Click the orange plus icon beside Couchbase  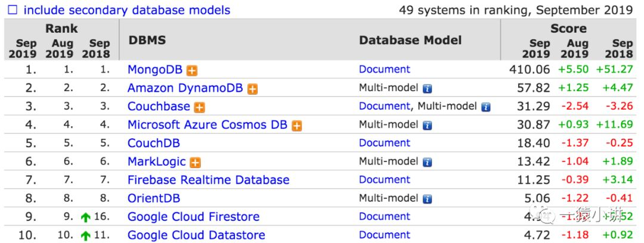coord(200,107)
